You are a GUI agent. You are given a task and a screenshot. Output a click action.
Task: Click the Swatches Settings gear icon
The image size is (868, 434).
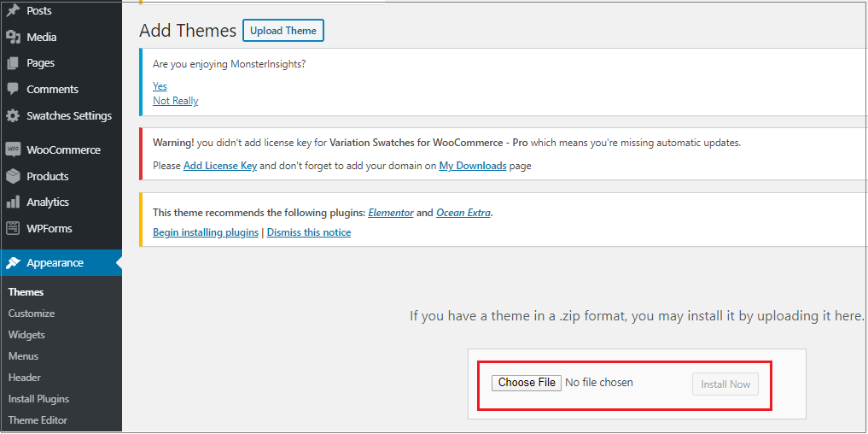(13, 116)
